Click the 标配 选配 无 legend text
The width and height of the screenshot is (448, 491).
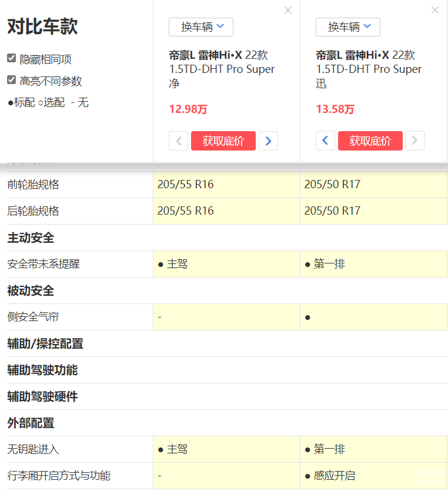pos(48,102)
